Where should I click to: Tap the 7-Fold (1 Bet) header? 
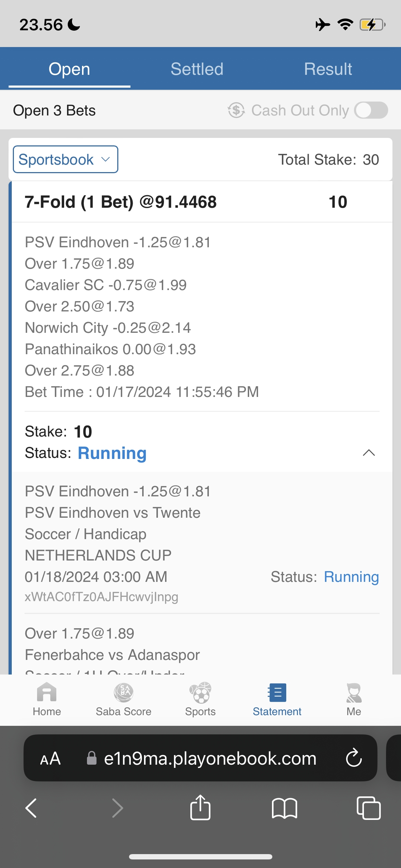121,202
